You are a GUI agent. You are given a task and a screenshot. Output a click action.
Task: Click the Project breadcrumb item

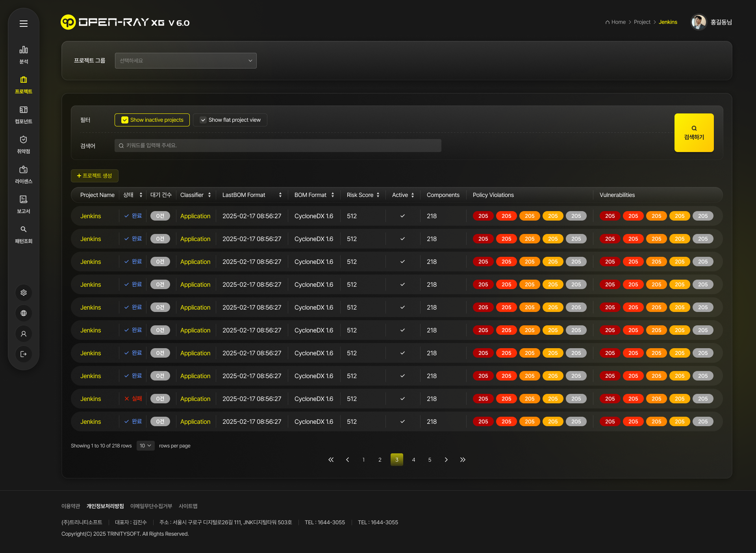[x=642, y=22]
